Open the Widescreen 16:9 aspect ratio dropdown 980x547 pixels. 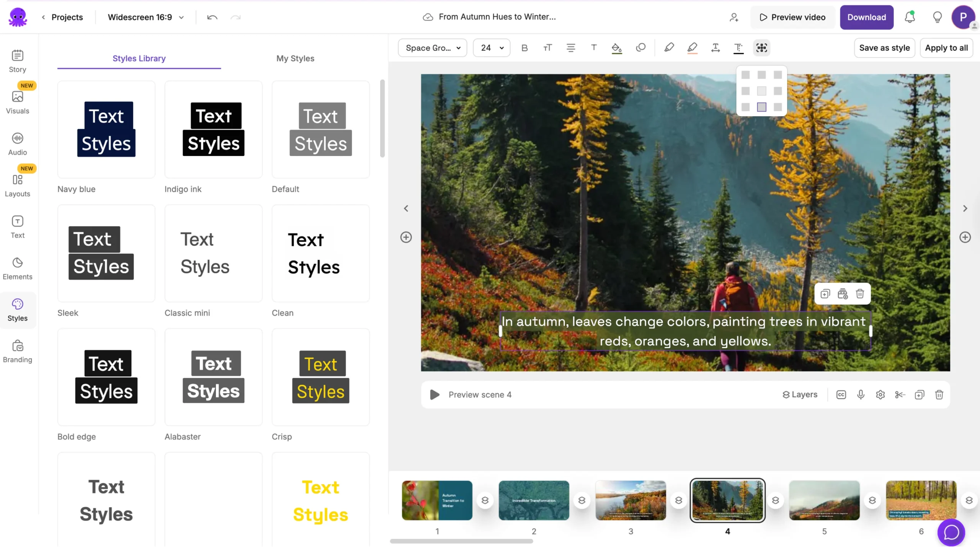click(145, 17)
